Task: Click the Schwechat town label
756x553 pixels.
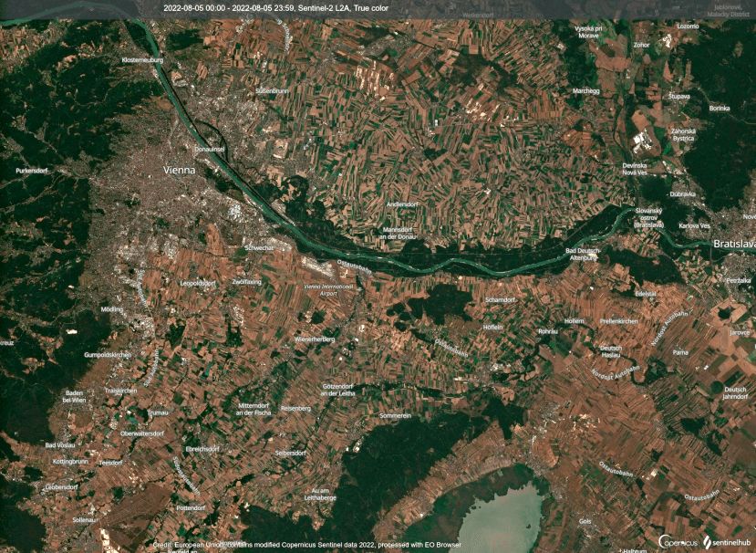Action: (259, 247)
